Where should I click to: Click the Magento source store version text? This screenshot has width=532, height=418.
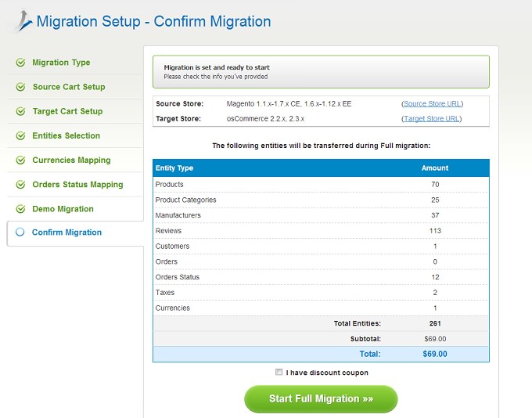[x=289, y=104]
